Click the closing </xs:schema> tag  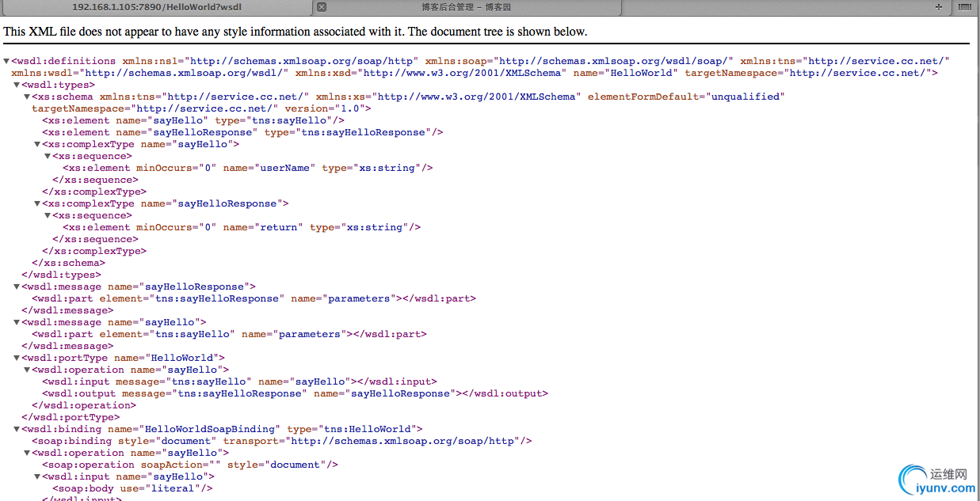(68, 263)
